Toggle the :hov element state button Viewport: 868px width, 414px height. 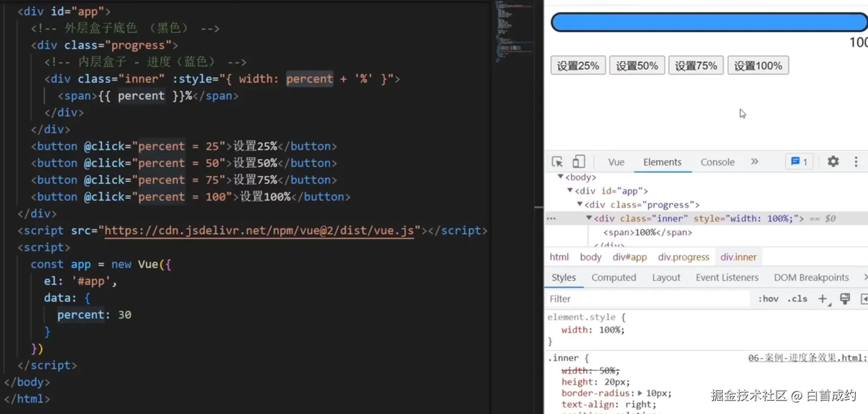(768, 299)
